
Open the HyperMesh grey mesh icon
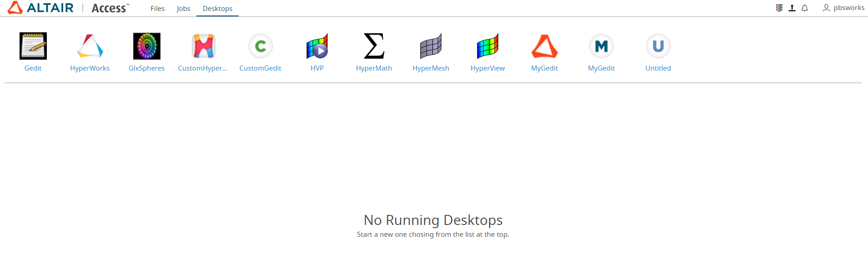[431, 46]
